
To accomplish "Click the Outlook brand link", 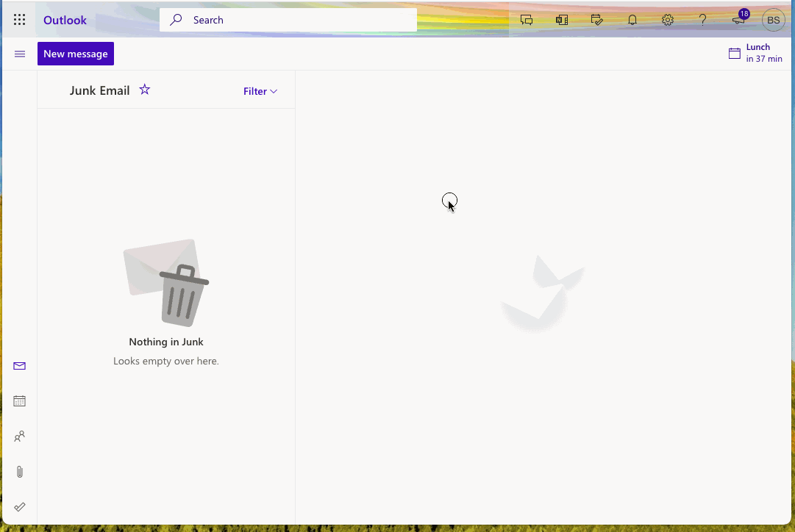I will [65, 21].
